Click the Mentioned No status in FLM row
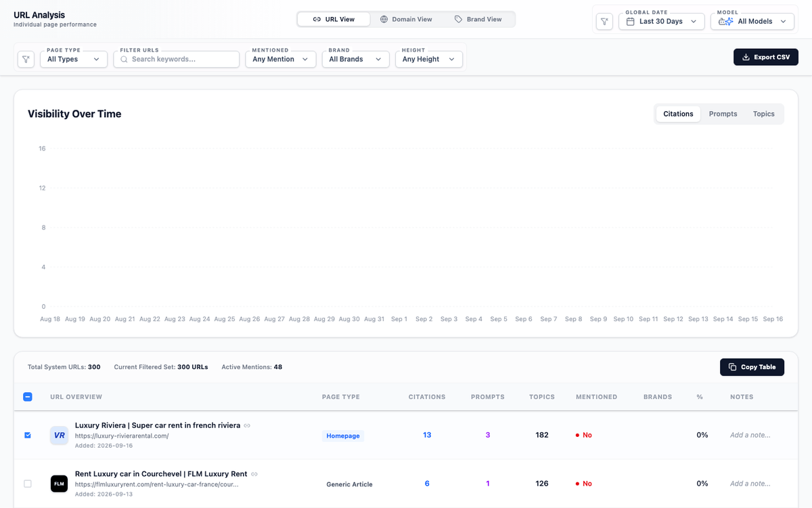 coord(583,484)
